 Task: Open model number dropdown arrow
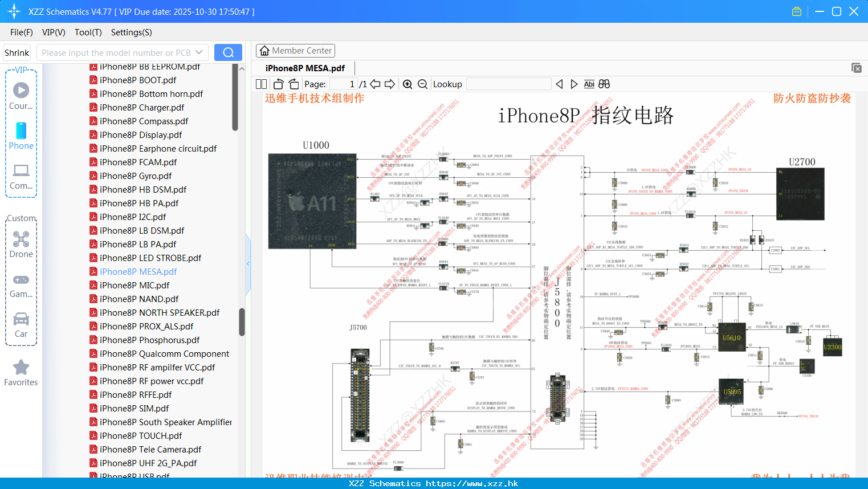(x=199, y=52)
